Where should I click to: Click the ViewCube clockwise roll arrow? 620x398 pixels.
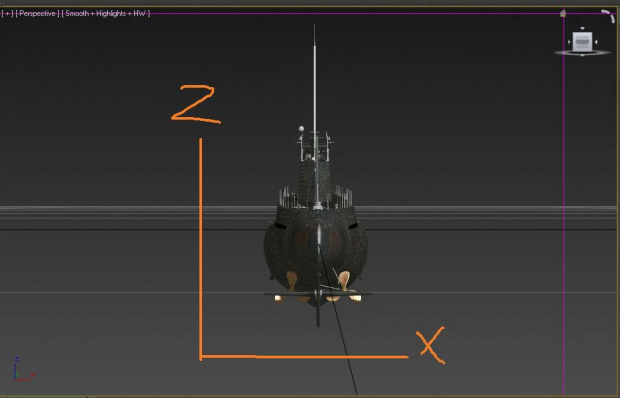[x=608, y=16]
